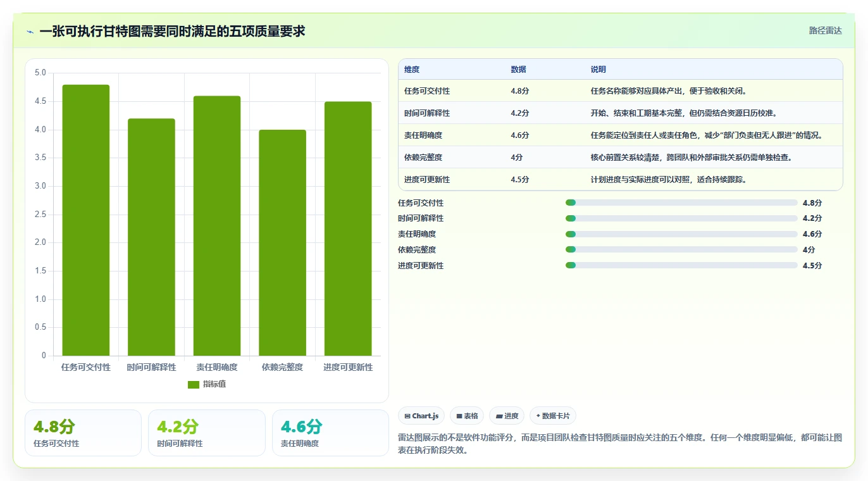Viewport: 868px width, 481px height.
Task: Click the 进度可更新性 label in the progress list
Action: (421, 266)
